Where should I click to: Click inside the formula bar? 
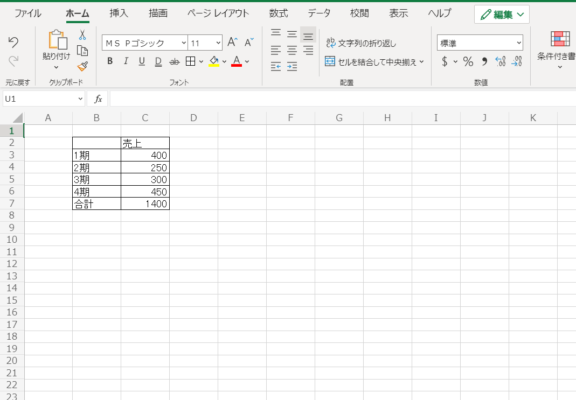[342, 99]
